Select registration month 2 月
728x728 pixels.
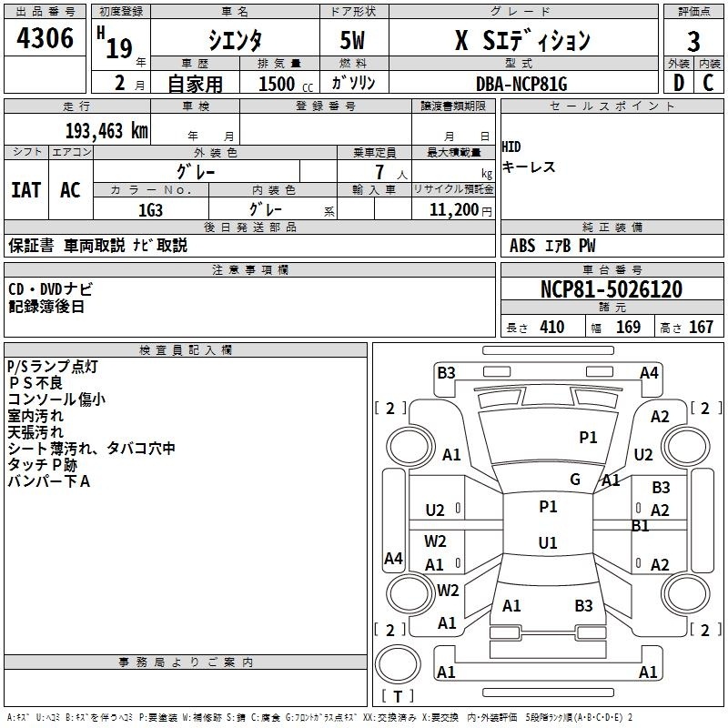point(130,83)
